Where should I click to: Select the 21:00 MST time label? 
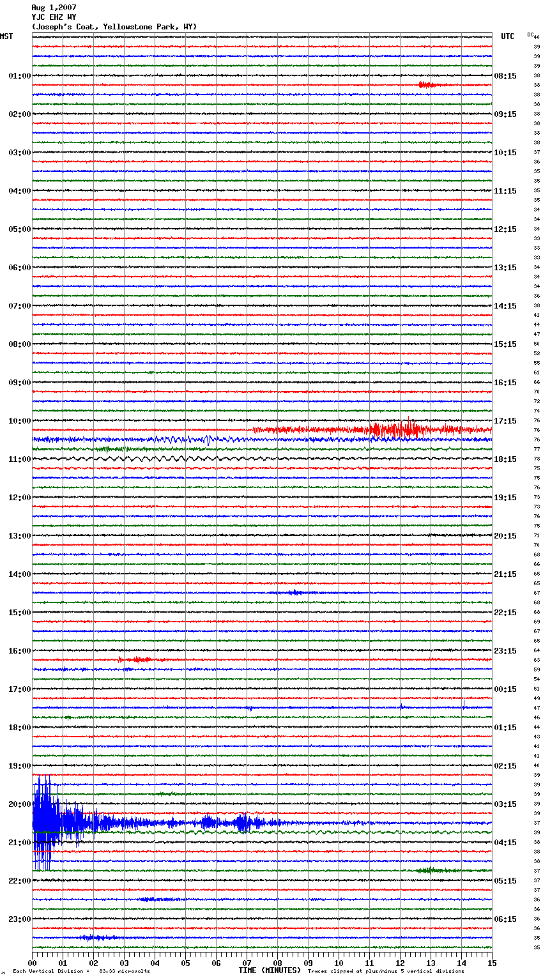tap(20, 843)
